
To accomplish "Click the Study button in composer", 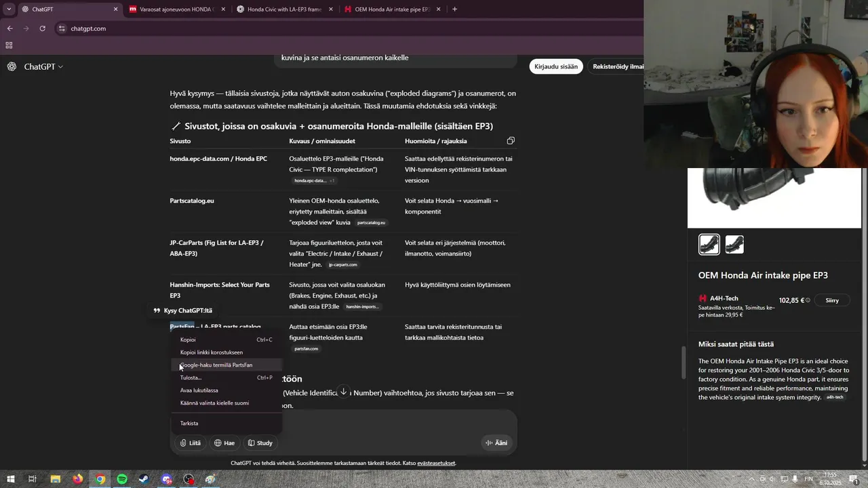I will [x=260, y=443].
